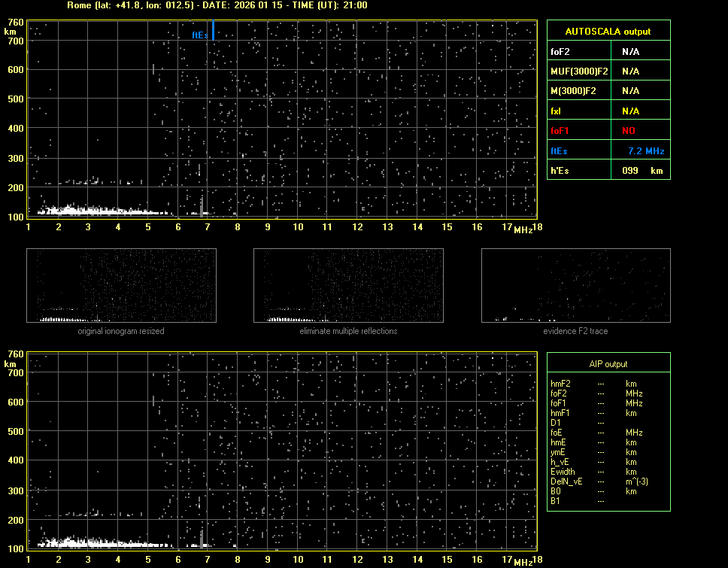This screenshot has width=728, height=568.
Task: Click the blue ftEs marker on top ionogram
Action: pos(214,30)
